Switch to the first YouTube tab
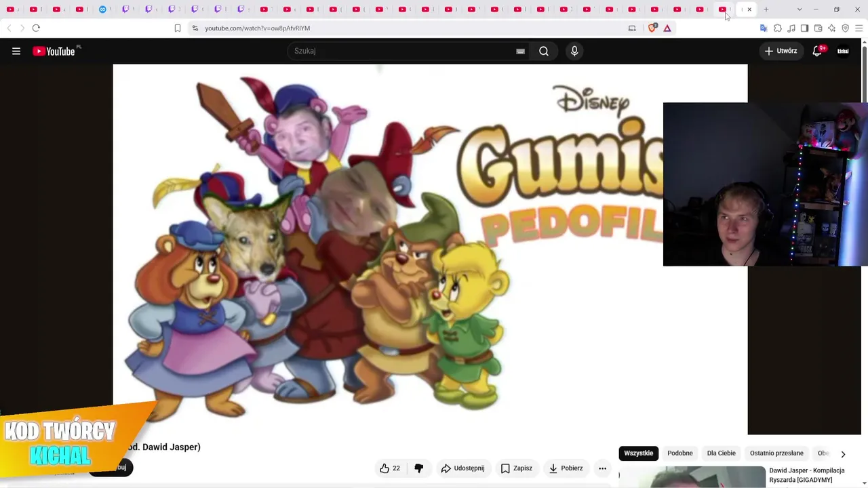868x488 pixels. pyautogui.click(x=10, y=9)
